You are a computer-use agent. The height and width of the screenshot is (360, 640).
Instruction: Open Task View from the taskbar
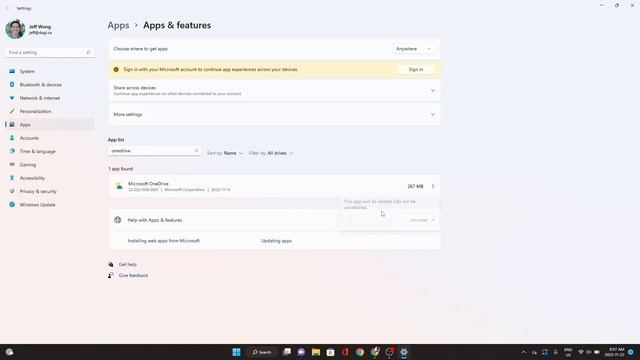[x=287, y=352]
